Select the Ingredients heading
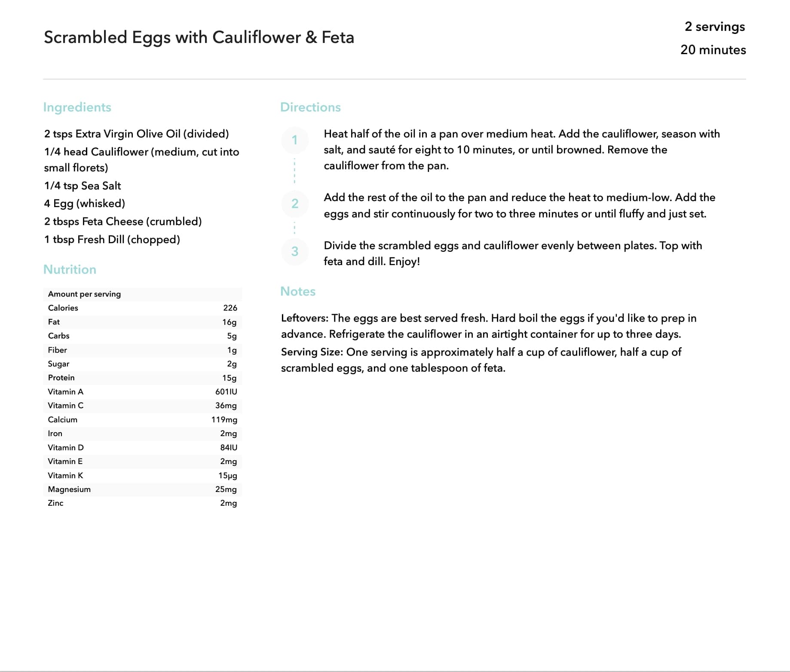Screen dimensions: 790x672 pyautogui.click(x=77, y=107)
